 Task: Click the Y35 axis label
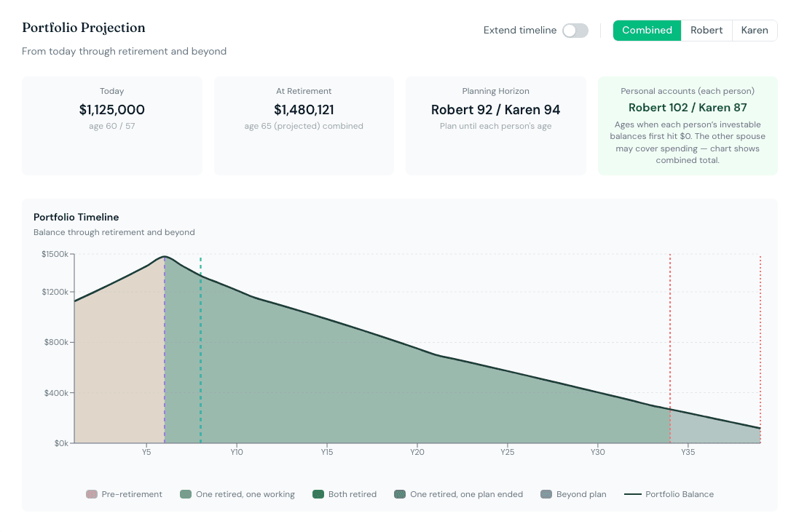point(688,452)
